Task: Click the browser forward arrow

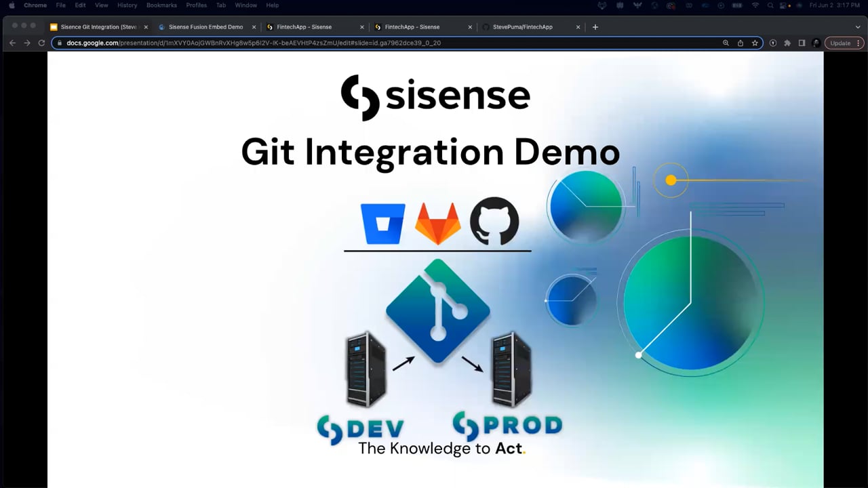Action: [27, 43]
